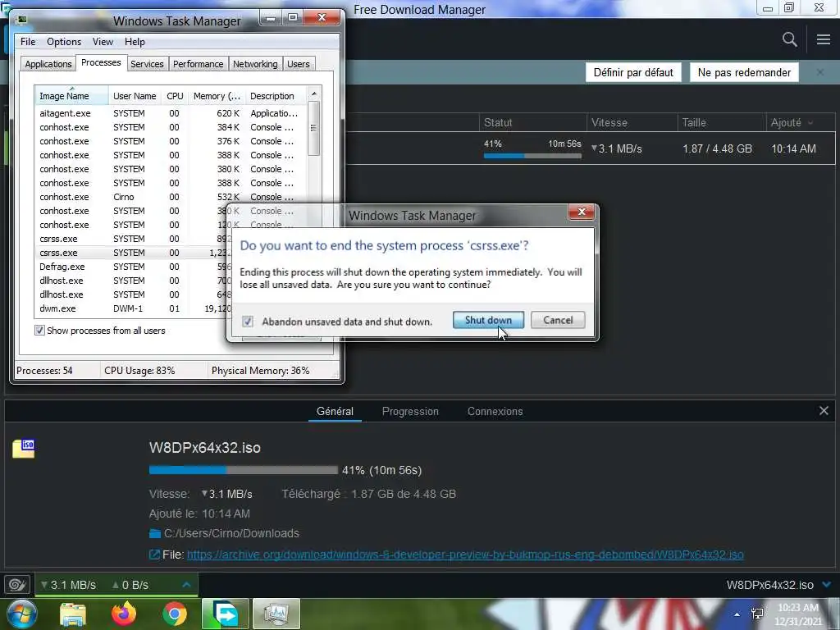Open search in Free Download Manager
This screenshot has width=840, height=630.
click(x=789, y=39)
